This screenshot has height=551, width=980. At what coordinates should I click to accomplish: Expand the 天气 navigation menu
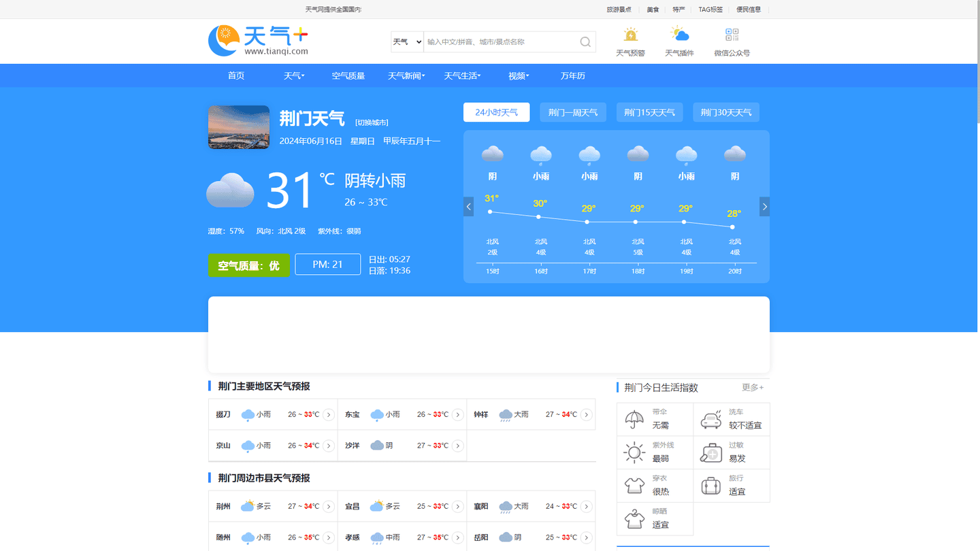[x=294, y=76]
